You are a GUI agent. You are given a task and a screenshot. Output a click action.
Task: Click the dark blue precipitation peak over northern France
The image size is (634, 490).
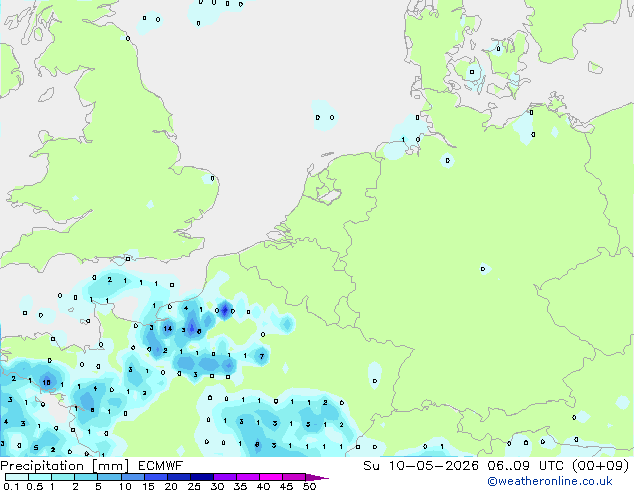pos(225,310)
